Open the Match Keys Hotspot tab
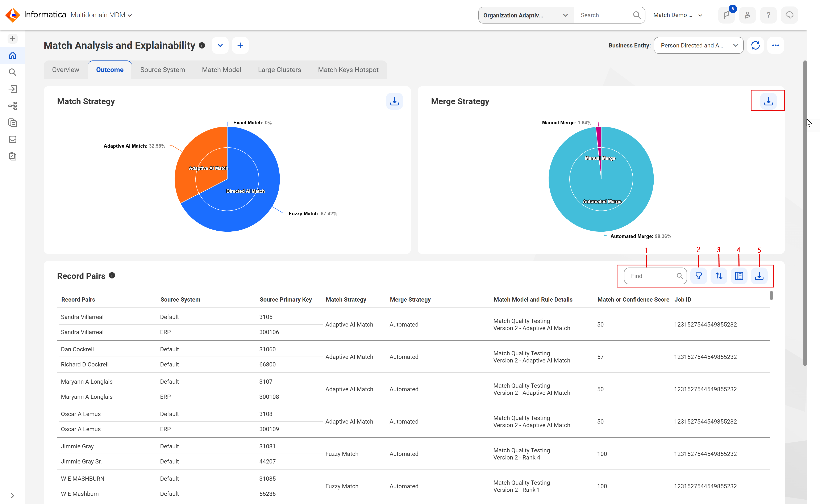The width and height of the screenshot is (820, 504). 348,70
